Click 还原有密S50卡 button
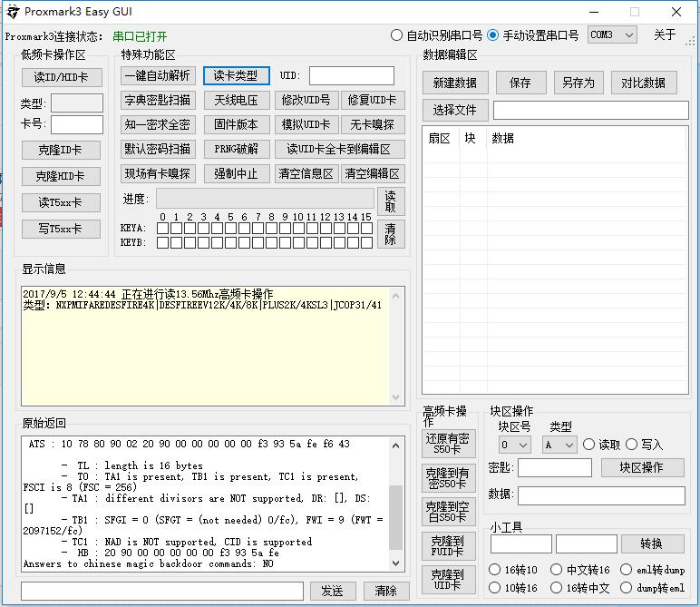Image resolution: width=700 pixels, height=607 pixels. point(448,444)
